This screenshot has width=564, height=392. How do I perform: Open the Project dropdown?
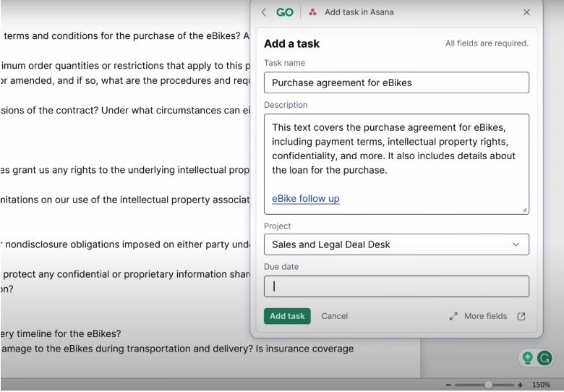point(396,244)
